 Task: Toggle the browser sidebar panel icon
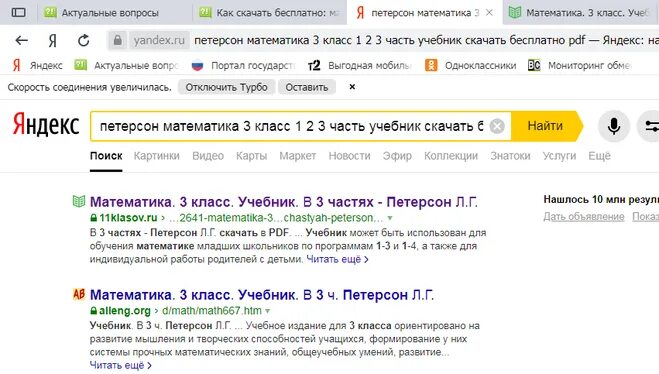[x=18, y=13]
